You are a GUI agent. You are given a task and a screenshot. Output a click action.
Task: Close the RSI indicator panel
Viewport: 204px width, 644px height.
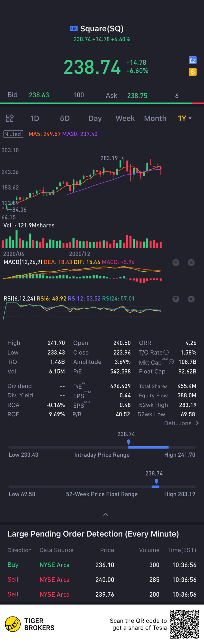click(191, 299)
